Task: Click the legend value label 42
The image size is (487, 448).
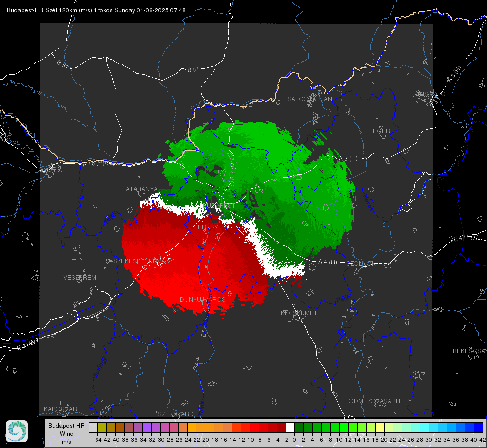Action: pos(483,440)
